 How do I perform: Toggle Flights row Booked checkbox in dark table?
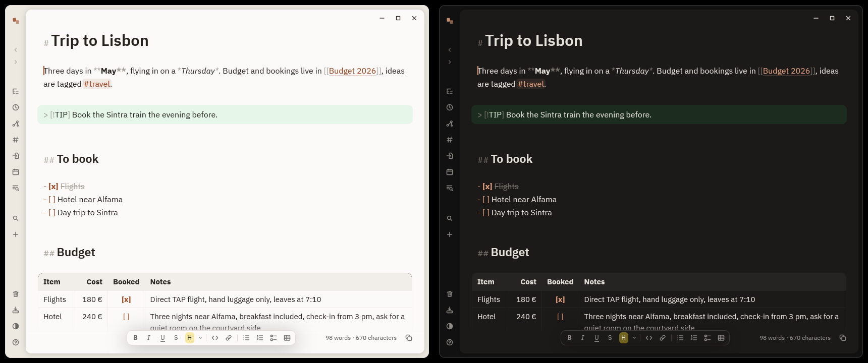(560, 299)
